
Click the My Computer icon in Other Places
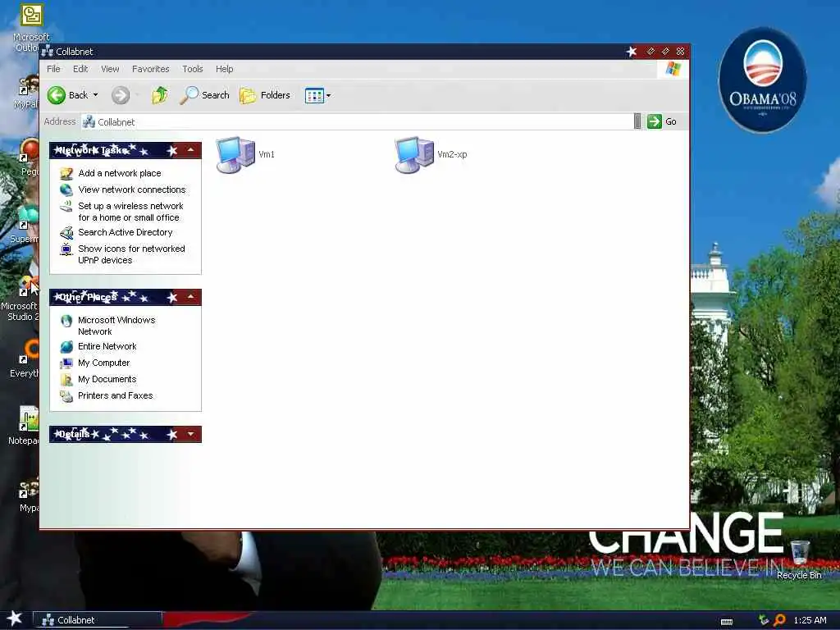point(66,363)
